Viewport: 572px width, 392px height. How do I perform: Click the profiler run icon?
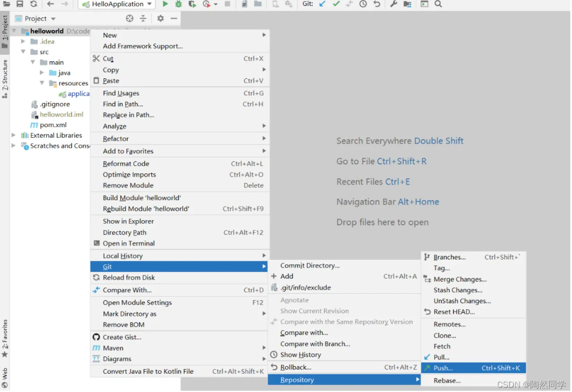206,4
